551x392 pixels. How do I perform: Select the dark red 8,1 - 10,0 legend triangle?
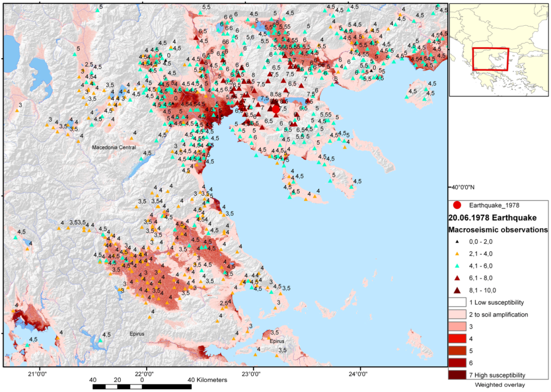tap(457, 290)
